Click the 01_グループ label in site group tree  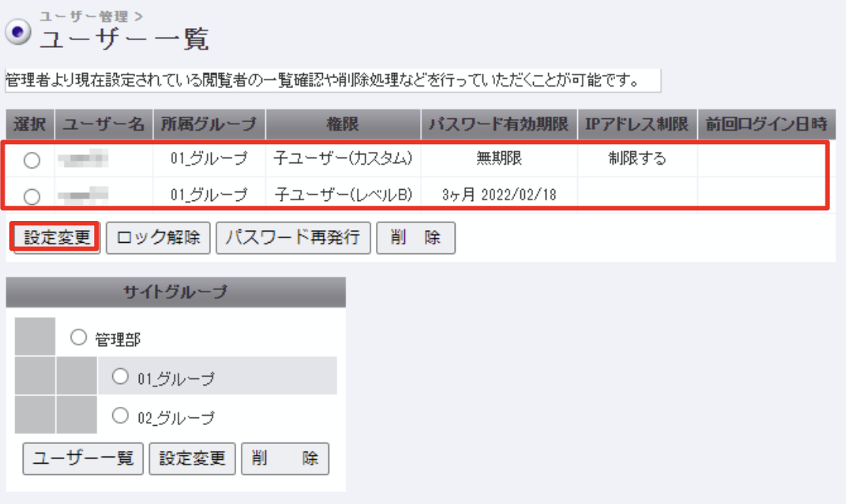(176, 379)
